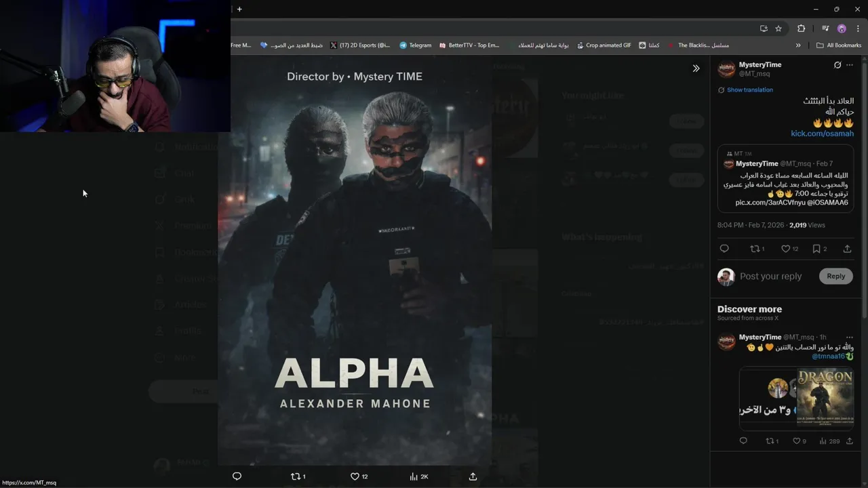The height and width of the screenshot is (488, 868).
Task: Click the Reply button
Action: click(835, 276)
